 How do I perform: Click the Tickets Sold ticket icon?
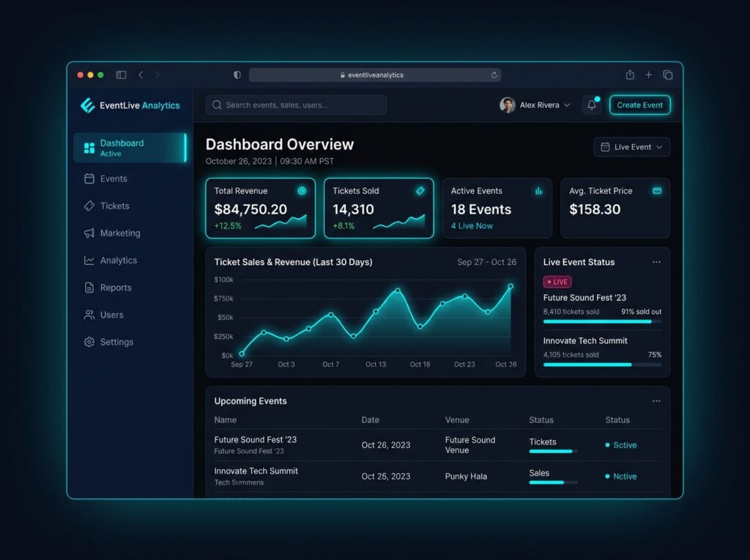(x=420, y=191)
